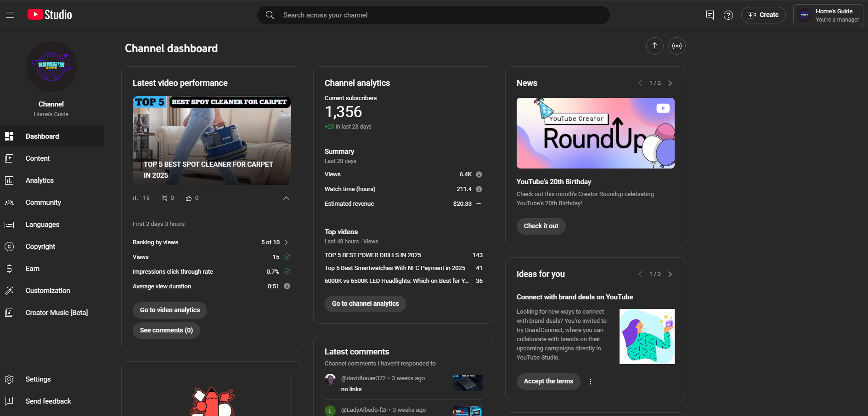The height and width of the screenshot is (416, 868).
Task: Click the account avatar in top right
Action: [805, 15]
